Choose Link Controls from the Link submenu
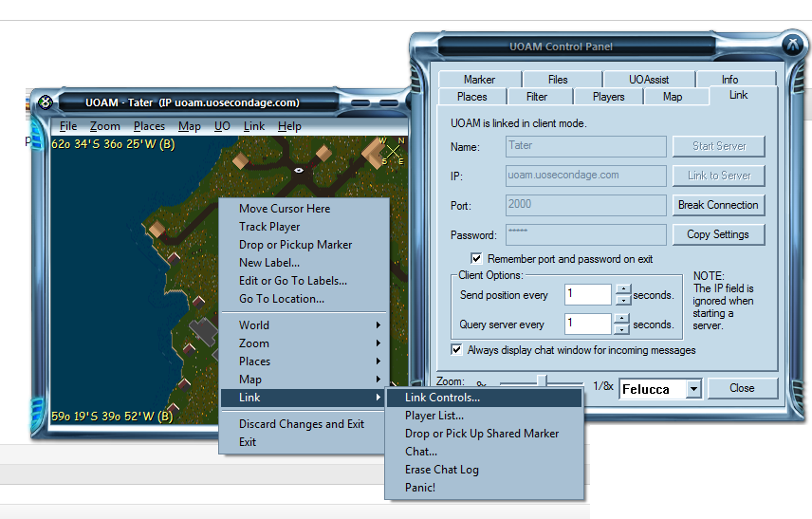812x519 pixels. 442,398
